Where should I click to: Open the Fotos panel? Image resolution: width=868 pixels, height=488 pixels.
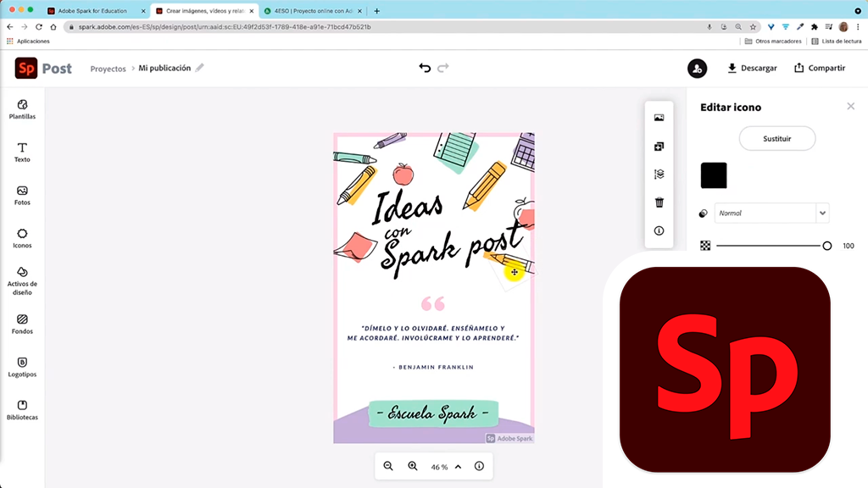pos(22,196)
